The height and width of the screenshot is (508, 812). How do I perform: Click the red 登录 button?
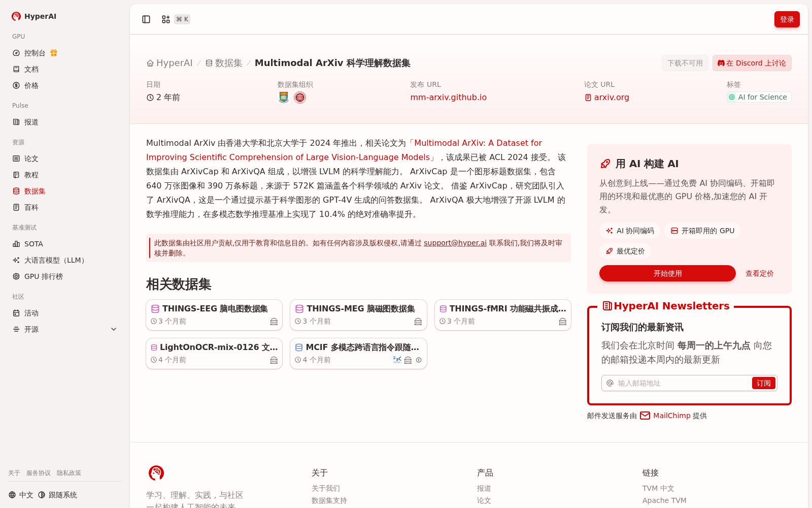pos(787,19)
